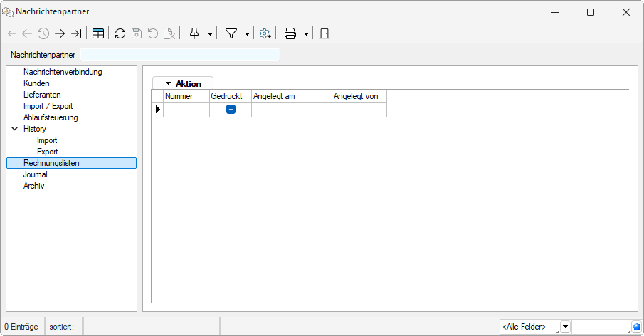Refresh the data with the reload icon
Image resolution: width=644 pixels, height=336 pixels.
pyautogui.click(x=120, y=33)
